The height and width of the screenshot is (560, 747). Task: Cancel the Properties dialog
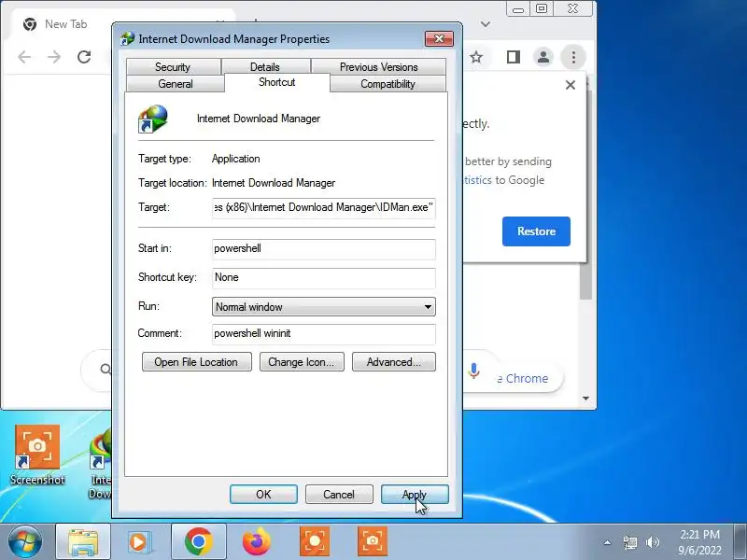click(339, 495)
